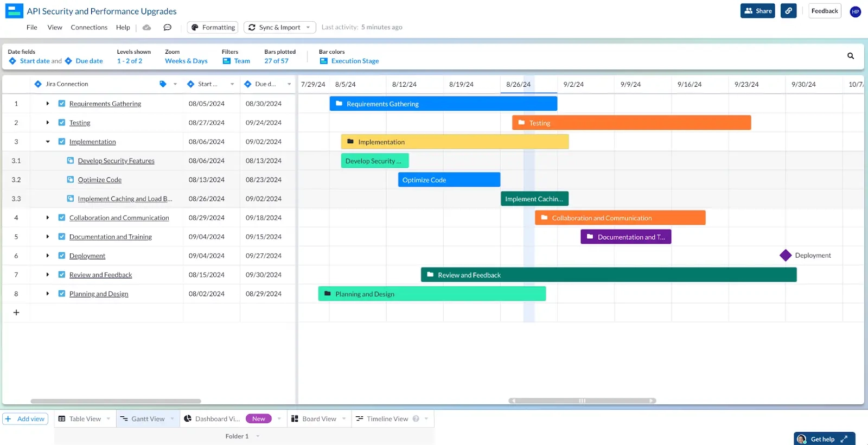
Task: Click the Board View tab icon
Action: coord(295,419)
